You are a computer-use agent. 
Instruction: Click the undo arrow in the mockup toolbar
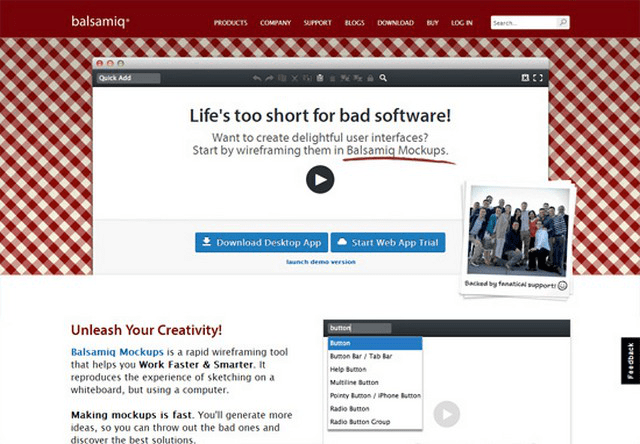(257, 78)
